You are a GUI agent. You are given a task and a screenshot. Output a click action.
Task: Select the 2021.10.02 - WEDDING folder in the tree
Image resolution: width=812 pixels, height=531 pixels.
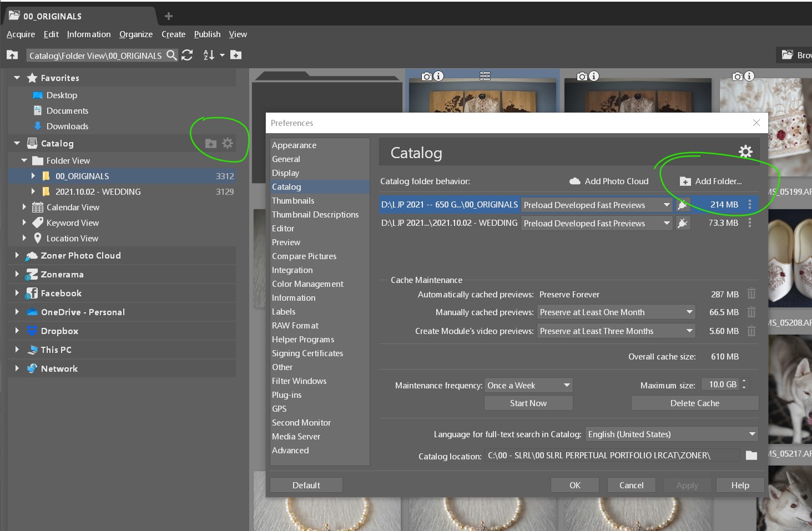tap(98, 192)
